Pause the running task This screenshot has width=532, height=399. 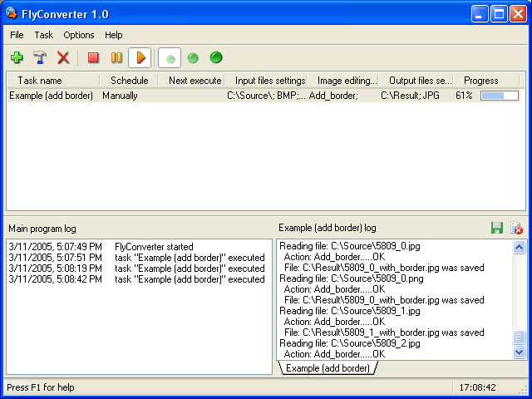[116, 57]
